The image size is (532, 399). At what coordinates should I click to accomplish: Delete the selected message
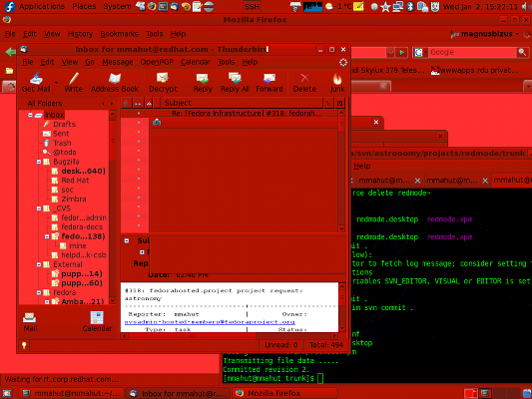click(x=304, y=83)
